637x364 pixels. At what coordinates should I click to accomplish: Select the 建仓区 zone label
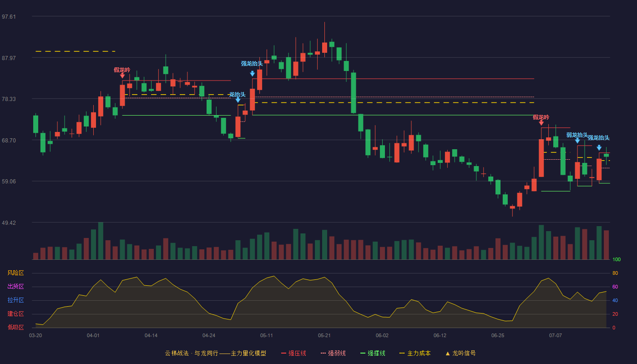15,314
